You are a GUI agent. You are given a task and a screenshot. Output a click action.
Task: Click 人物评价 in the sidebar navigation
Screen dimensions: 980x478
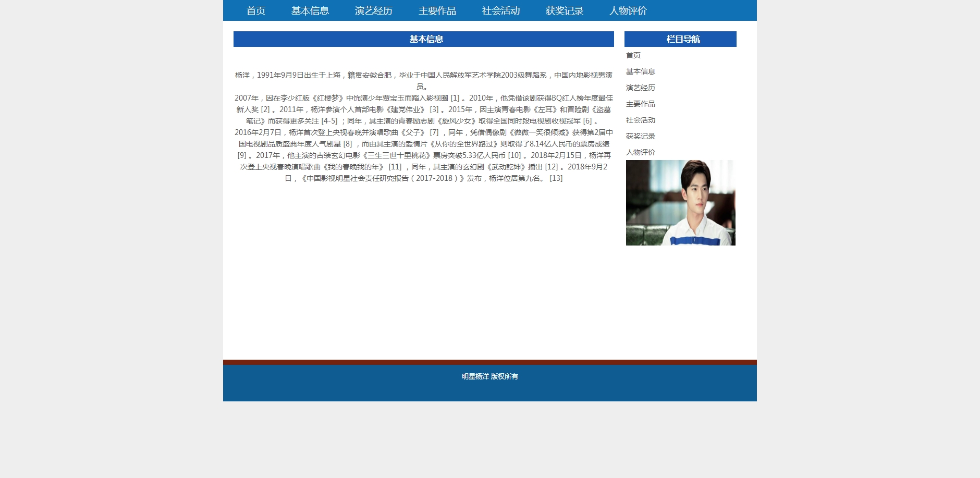click(x=640, y=152)
